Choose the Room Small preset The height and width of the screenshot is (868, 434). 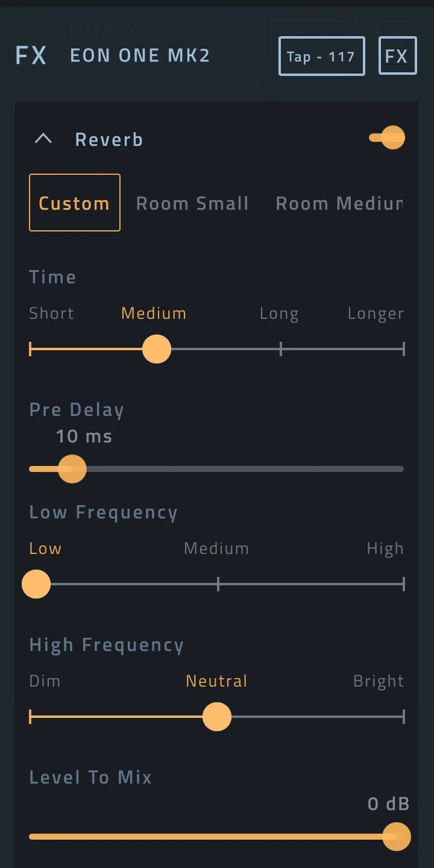tap(192, 203)
